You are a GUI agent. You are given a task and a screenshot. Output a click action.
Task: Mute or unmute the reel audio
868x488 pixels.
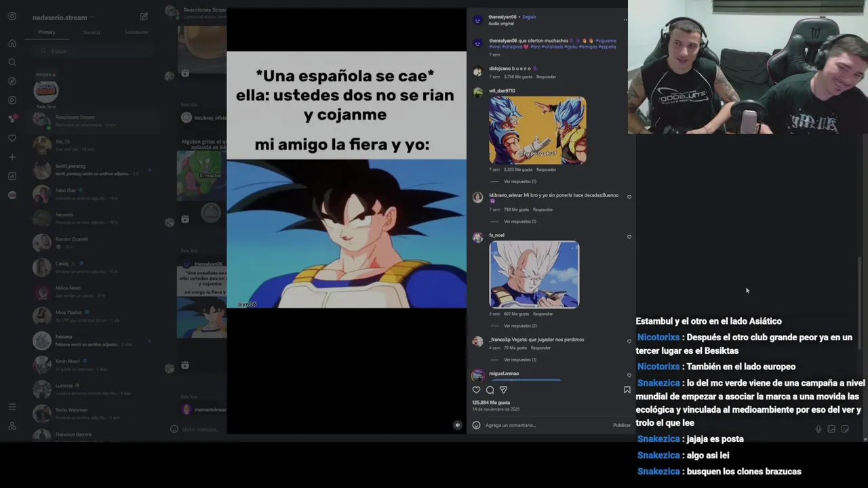click(x=458, y=425)
